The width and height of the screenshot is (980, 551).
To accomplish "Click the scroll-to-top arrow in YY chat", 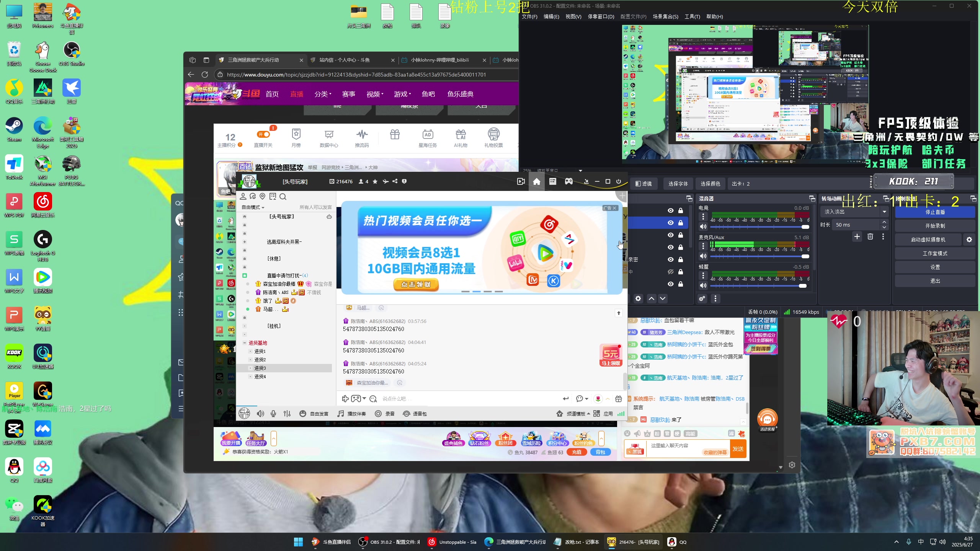I will coord(619,313).
